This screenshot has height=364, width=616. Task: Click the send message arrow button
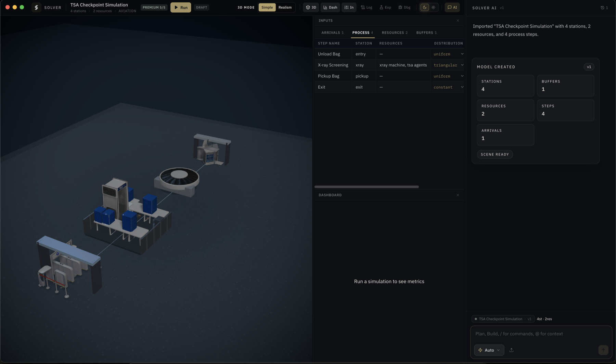point(603,350)
